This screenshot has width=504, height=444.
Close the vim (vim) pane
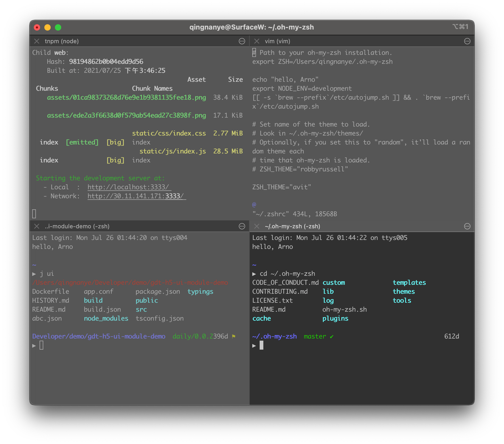tap(257, 41)
